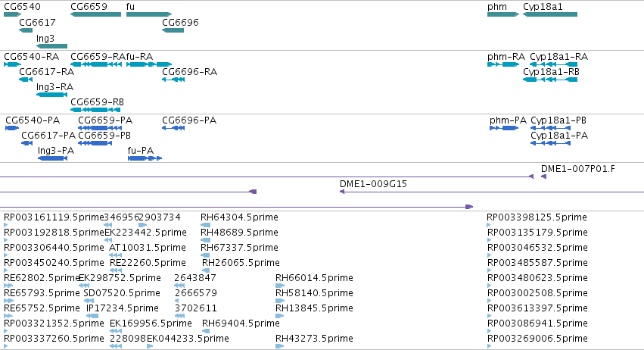Select the Ing3-PA protein bar
The width and height of the screenshot is (644, 350).
pos(52,158)
